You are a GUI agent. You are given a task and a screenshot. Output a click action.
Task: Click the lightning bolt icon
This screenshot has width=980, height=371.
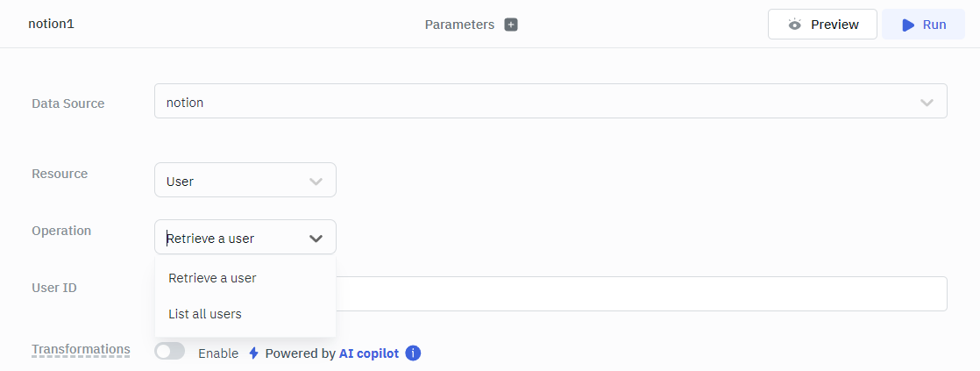tap(254, 353)
